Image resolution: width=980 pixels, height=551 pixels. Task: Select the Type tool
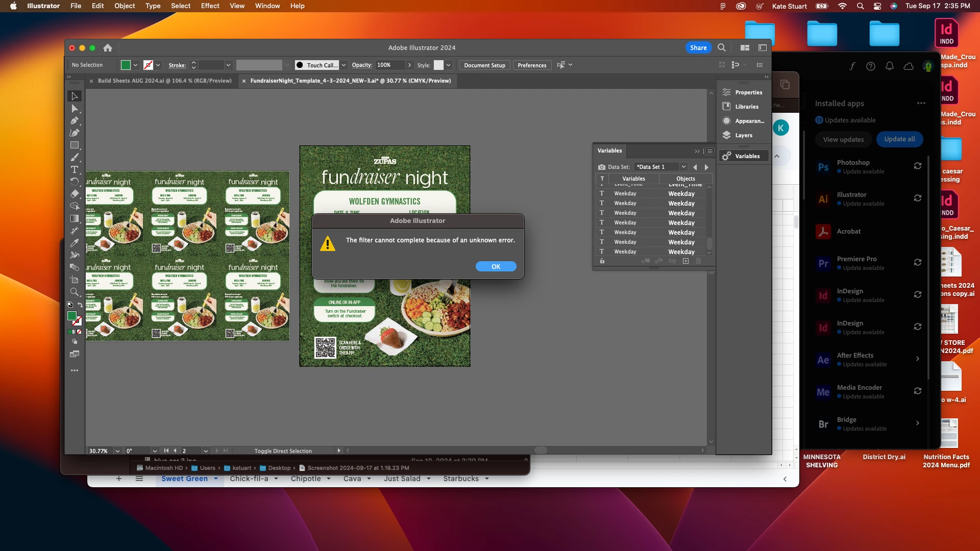(74, 169)
